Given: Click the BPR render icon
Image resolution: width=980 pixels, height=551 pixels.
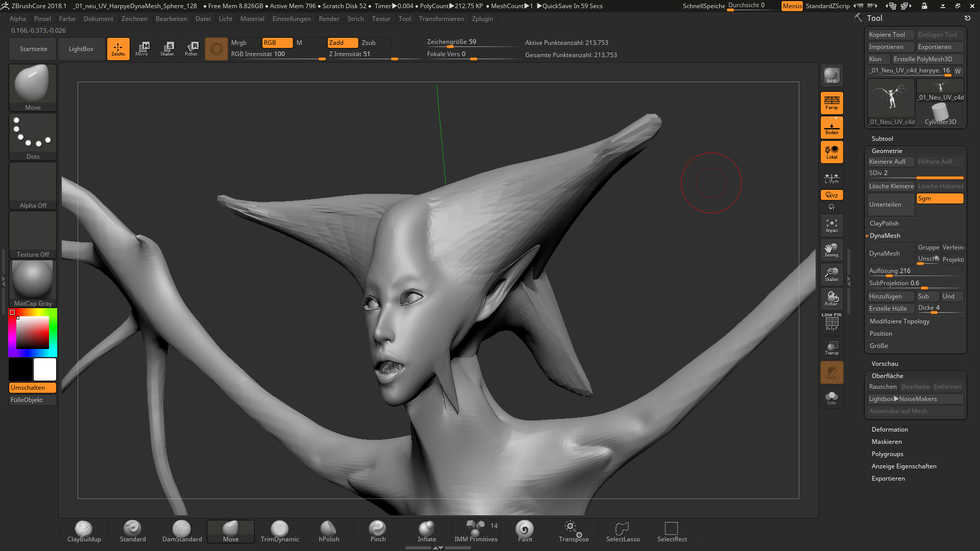Looking at the screenshot, I should point(831,76).
